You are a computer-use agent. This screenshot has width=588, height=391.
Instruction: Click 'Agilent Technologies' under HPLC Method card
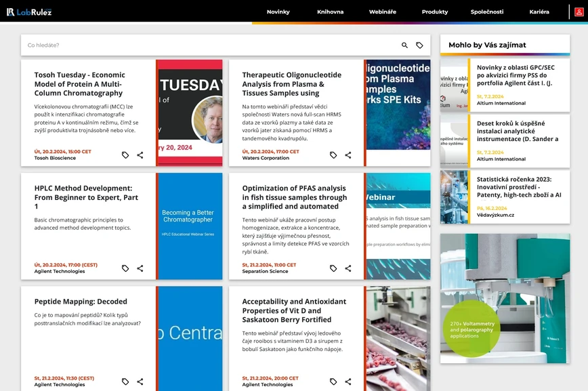[x=60, y=271]
